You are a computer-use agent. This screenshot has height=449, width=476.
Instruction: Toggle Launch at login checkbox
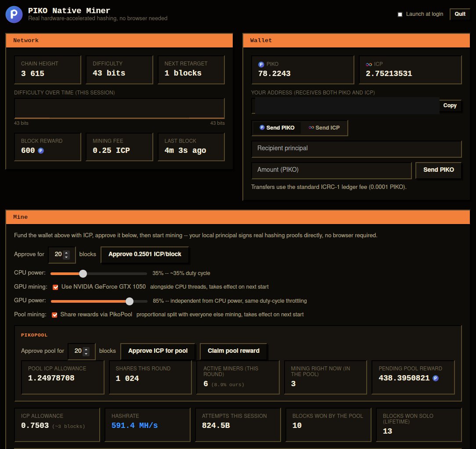[x=400, y=14]
